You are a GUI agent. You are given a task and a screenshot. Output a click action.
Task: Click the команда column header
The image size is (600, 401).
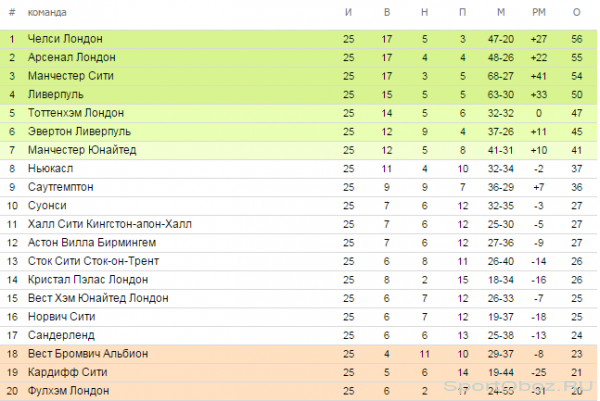[x=47, y=13]
